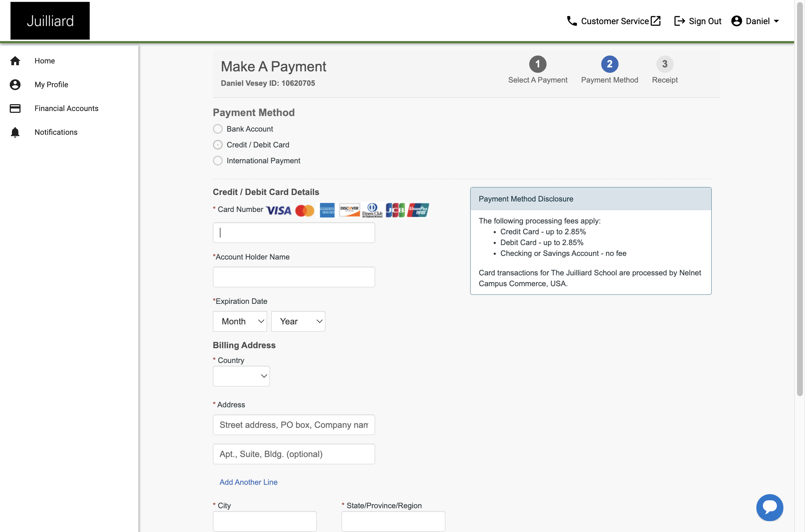Select the Bank Account radio button

tap(218, 129)
